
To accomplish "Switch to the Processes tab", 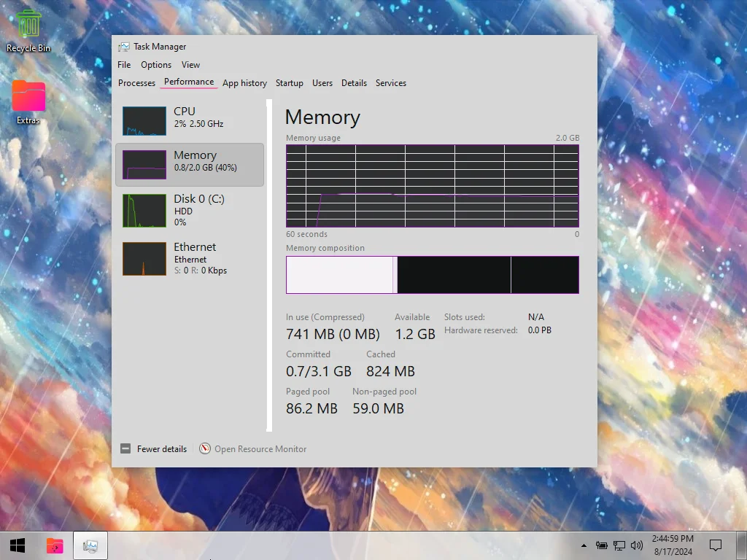I will [136, 83].
